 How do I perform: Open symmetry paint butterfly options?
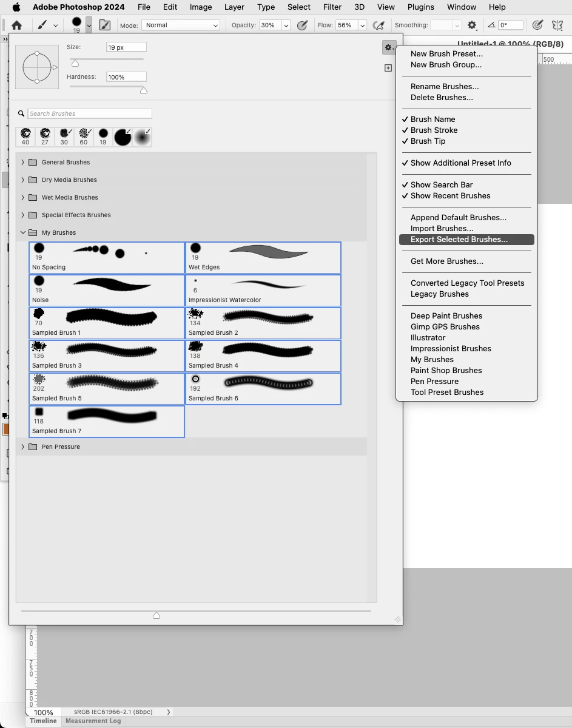click(x=558, y=25)
